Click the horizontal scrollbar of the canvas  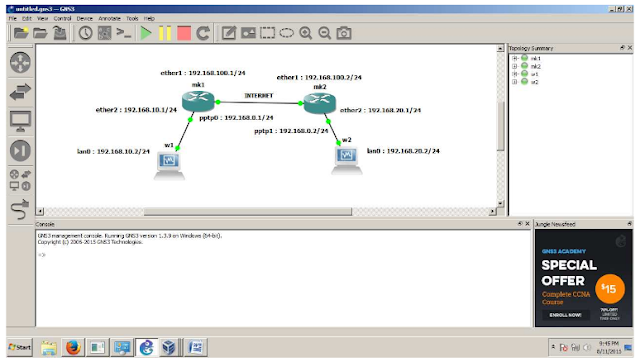point(248,211)
